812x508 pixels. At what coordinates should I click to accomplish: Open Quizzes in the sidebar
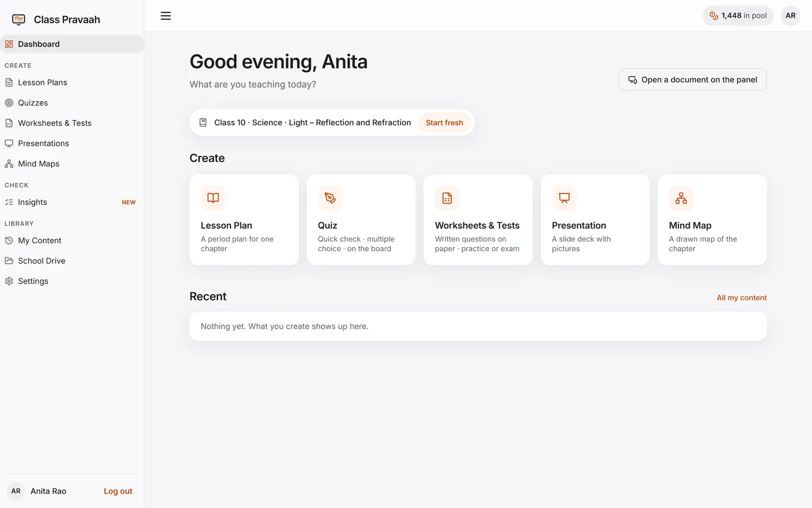pos(72,103)
